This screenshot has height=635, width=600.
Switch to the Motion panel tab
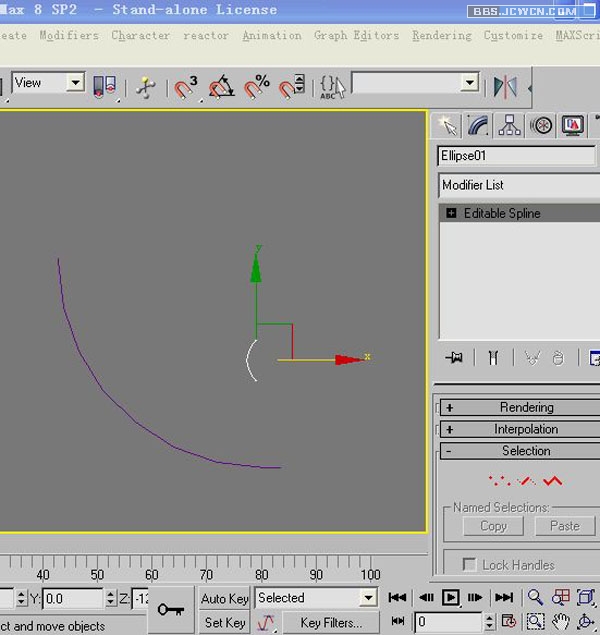click(541, 125)
